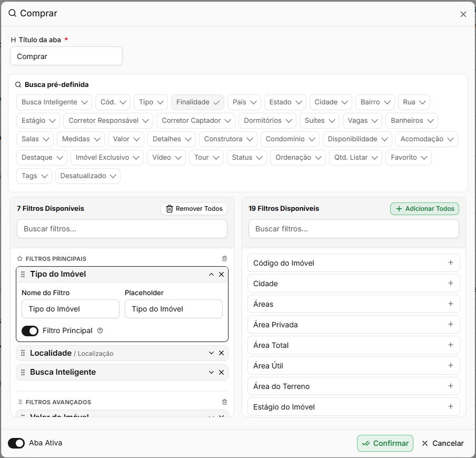Add the Área Útil filter

point(451,365)
